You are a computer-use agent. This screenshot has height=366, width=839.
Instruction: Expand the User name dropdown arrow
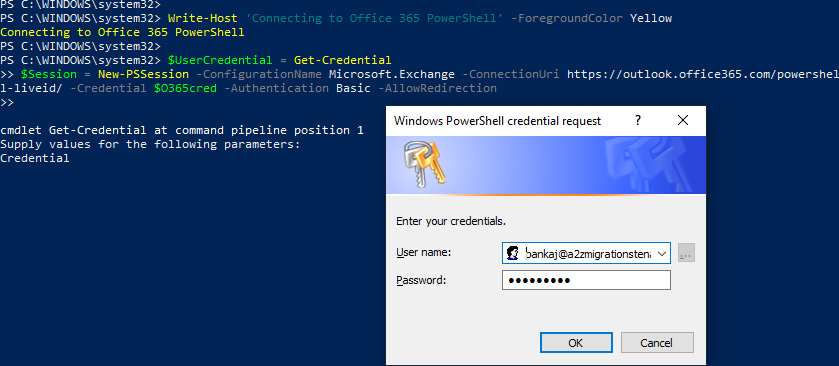(662, 253)
